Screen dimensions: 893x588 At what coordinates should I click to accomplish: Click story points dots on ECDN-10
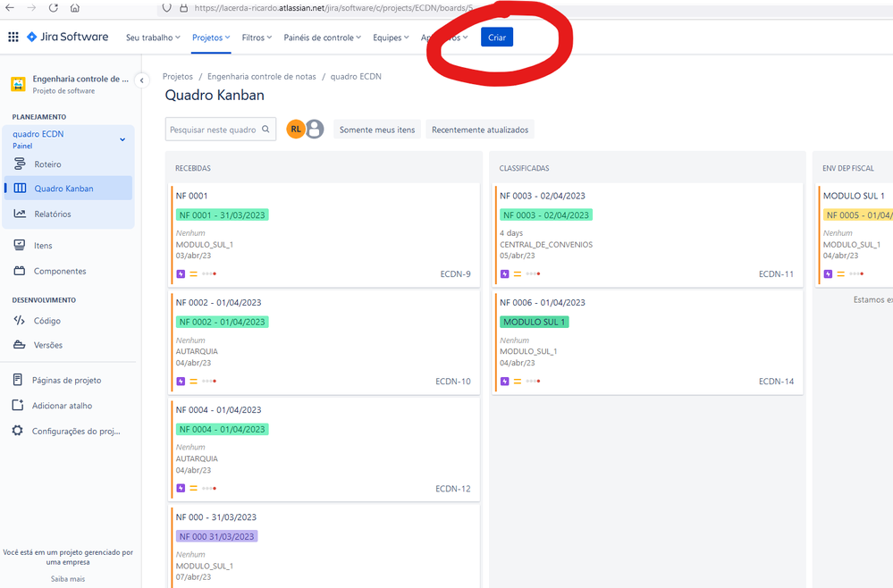click(x=209, y=381)
